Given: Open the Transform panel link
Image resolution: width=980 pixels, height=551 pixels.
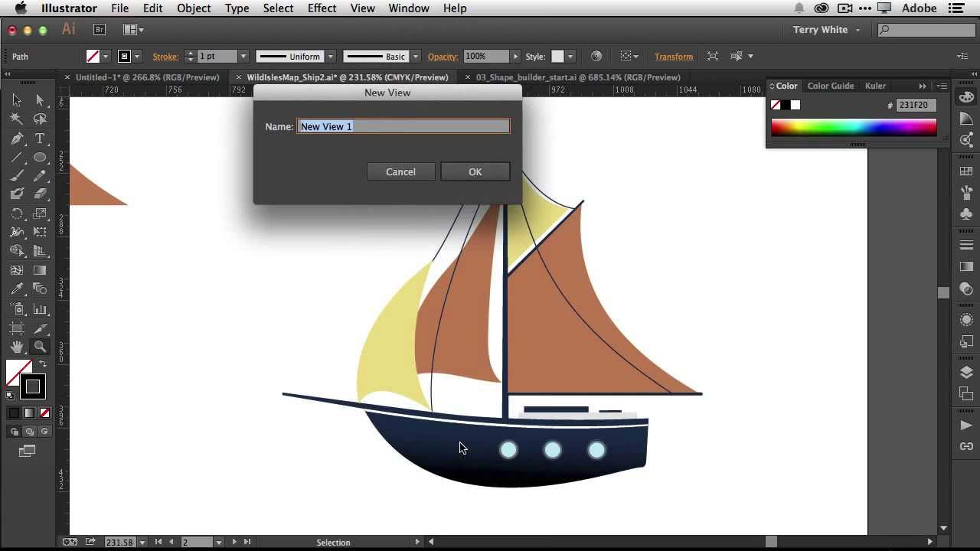Looking at the screenshot, I should [x=674, y=57].
